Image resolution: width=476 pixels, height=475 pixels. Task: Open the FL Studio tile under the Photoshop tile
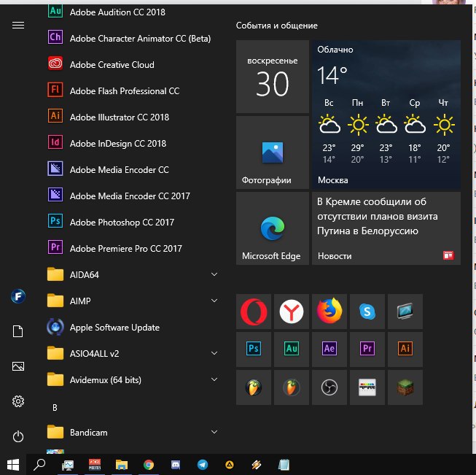[254, 387]
